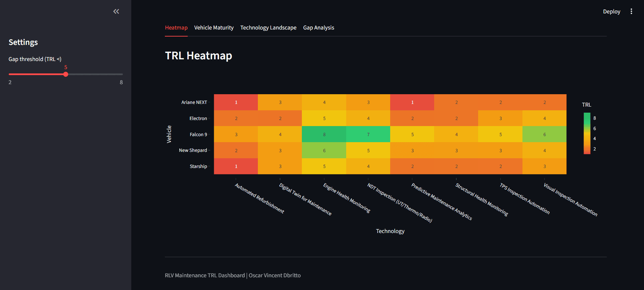Open the Vehicle Maturity tab
The image size is (644, 290).
214,27
